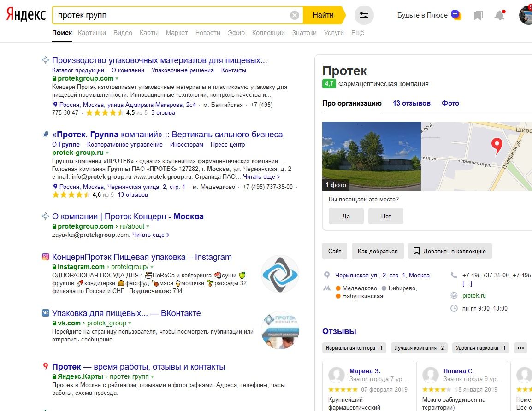Open the Ещё menu in search tabs
The image size is (532, 411).
(358, 33)
